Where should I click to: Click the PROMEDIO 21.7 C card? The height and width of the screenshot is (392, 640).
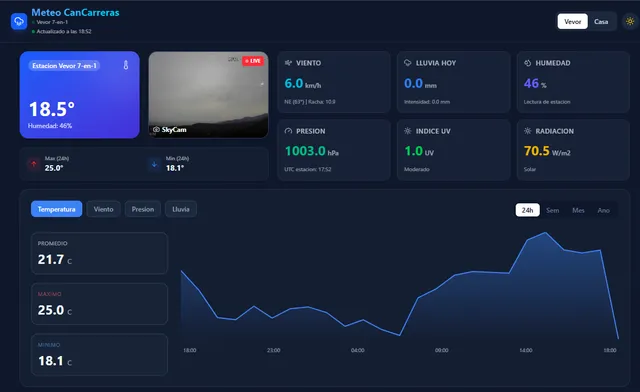99,253
